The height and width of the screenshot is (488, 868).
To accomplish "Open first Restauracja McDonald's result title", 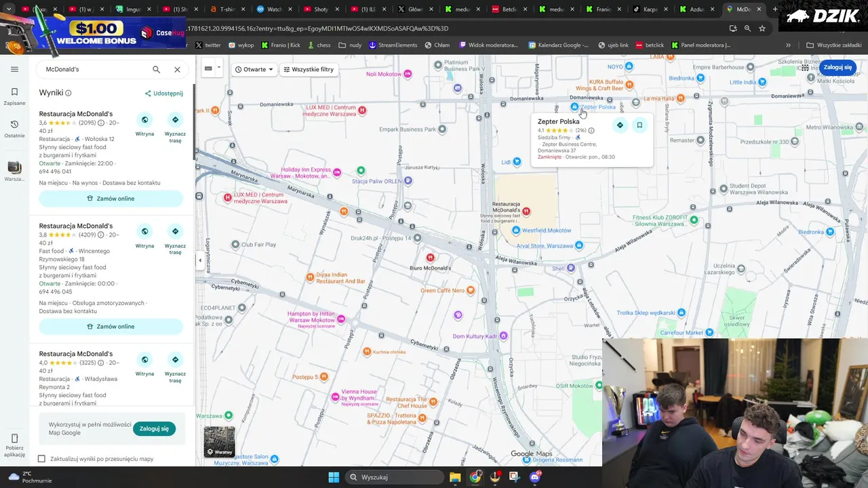I will click(76, 114).
